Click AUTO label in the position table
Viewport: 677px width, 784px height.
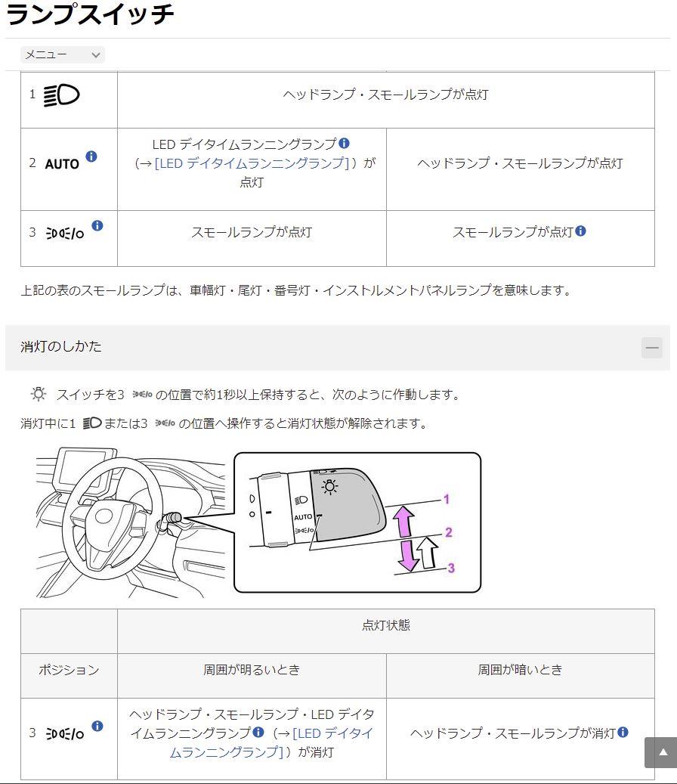pyautogui.click(x=62, y=164)
